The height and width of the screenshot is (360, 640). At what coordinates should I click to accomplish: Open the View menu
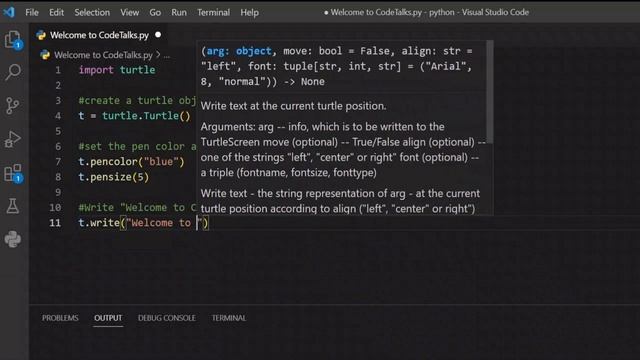click(x=129, y=13)
